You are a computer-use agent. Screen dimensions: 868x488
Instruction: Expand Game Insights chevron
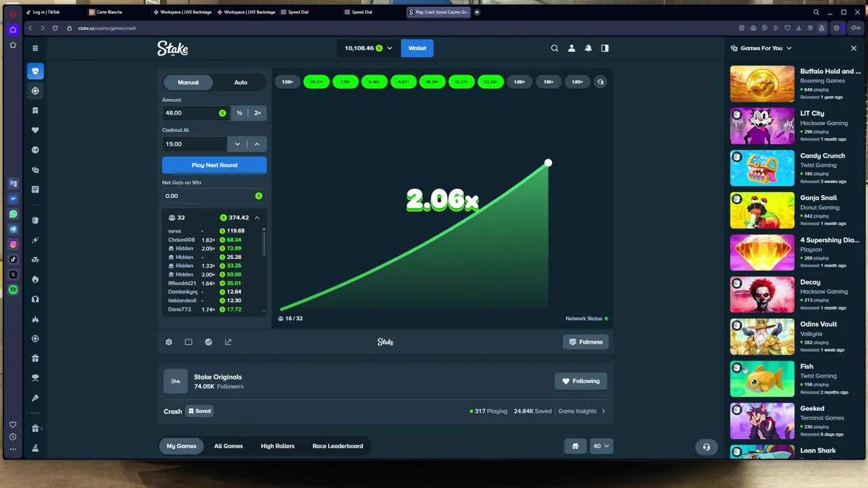[x=604, y=411]
